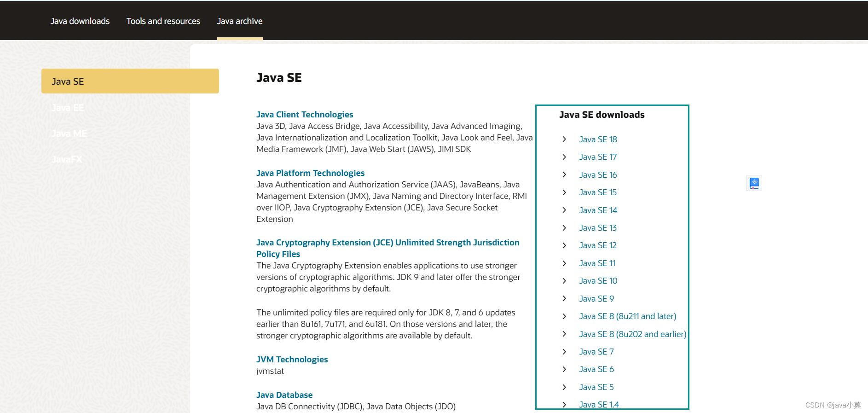Open the Tools and resources tab

click(163, 21)
